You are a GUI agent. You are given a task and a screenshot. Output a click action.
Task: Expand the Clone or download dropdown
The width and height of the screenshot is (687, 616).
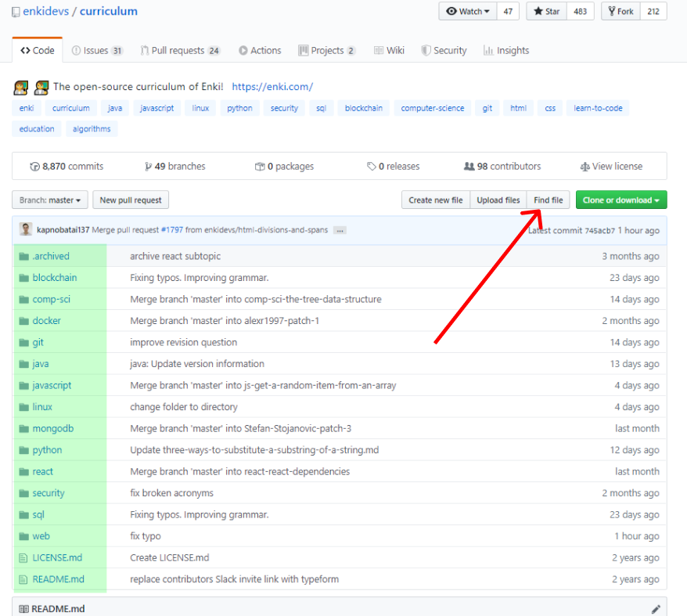click(x=620, y=200)
